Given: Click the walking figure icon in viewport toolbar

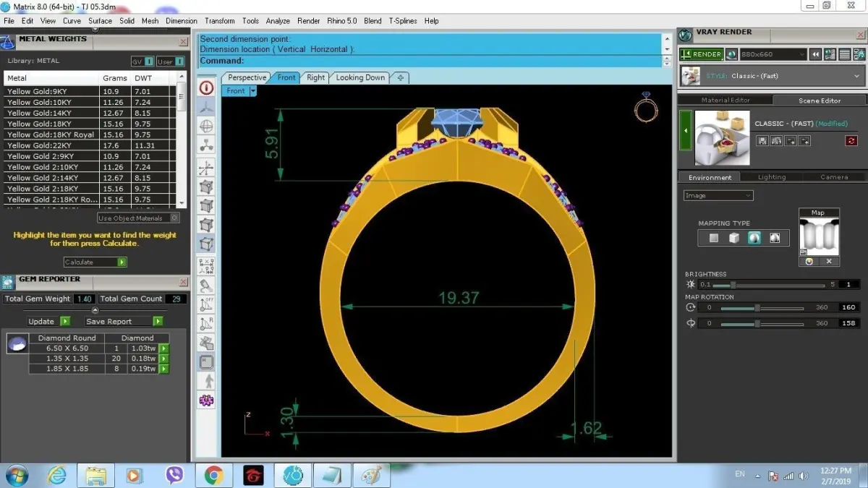Looking at the screenshot, I should 207,381.
